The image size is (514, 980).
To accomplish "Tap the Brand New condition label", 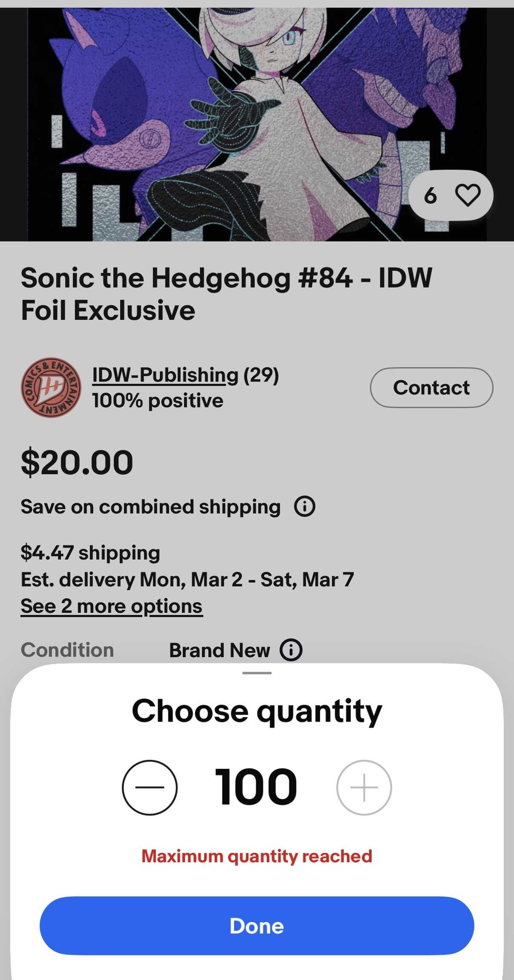I will [219, 650].
